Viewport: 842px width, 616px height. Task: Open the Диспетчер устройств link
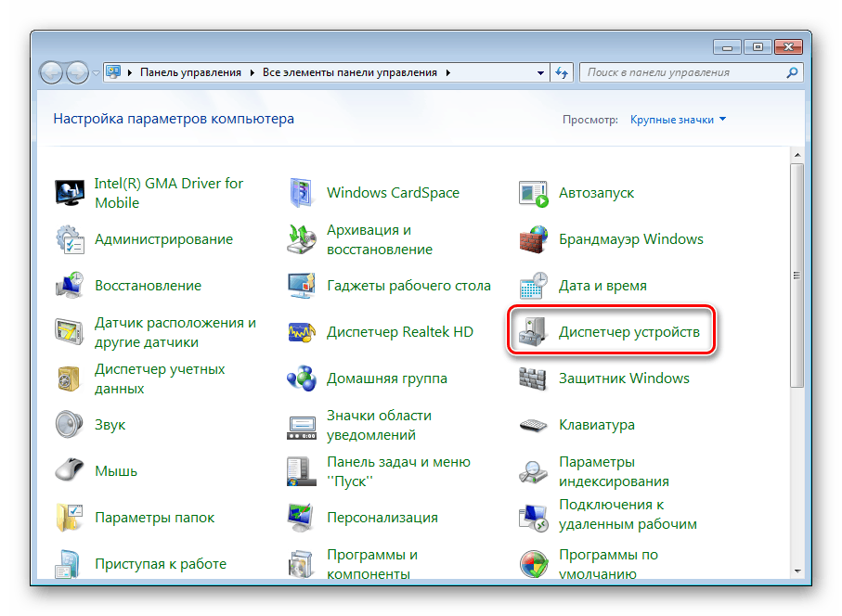pyautogui.click(x=628, y=332)
